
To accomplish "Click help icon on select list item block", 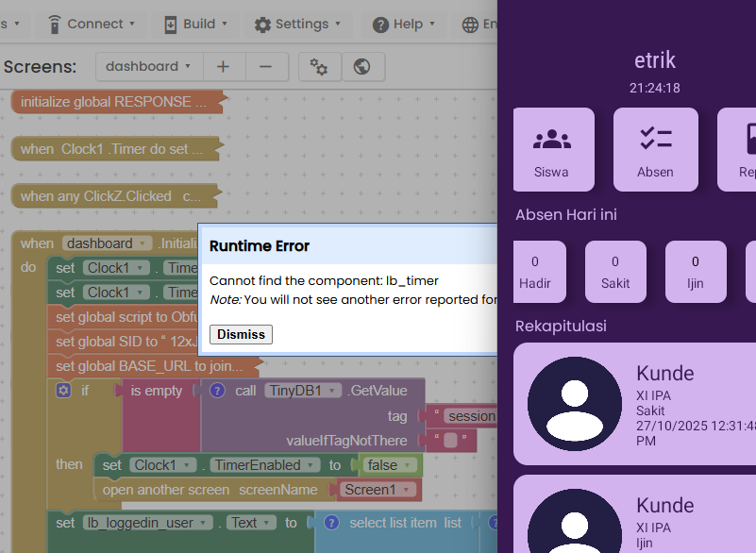I will click(x=331, y=523).
